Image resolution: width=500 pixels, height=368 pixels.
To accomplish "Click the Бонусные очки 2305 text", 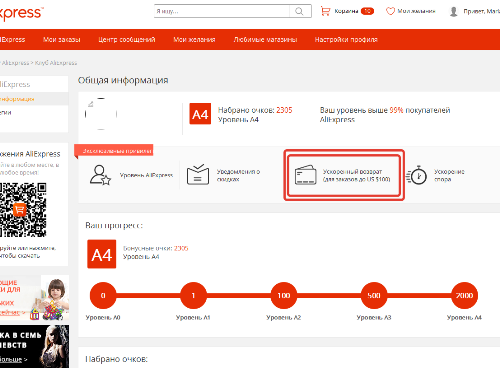I will pos(156,248).
